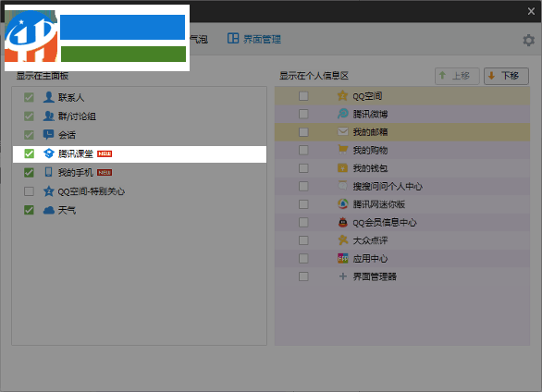Check the 搜搜问问个人中心 checkbox
Screen dimensions: 542x392
click(x=303, y=186)
